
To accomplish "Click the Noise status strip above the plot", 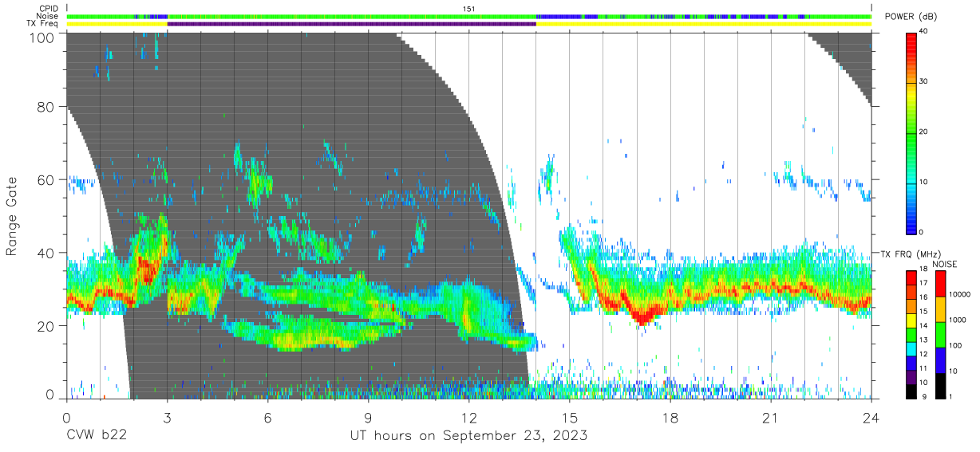I will [468, 16].
